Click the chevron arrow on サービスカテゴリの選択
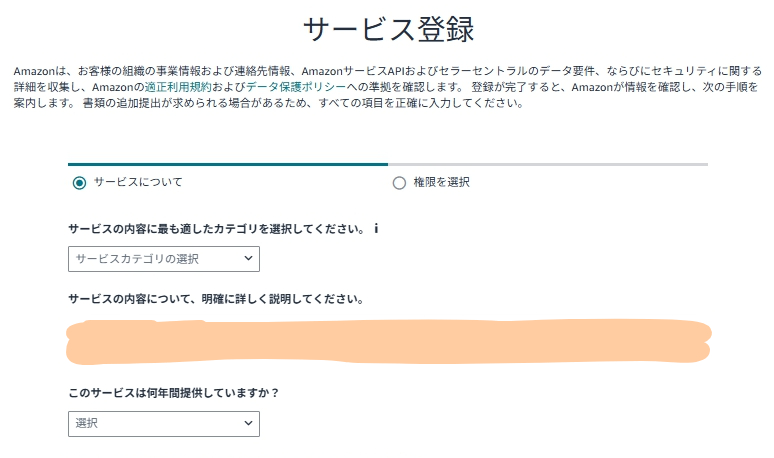 point(248,259)
